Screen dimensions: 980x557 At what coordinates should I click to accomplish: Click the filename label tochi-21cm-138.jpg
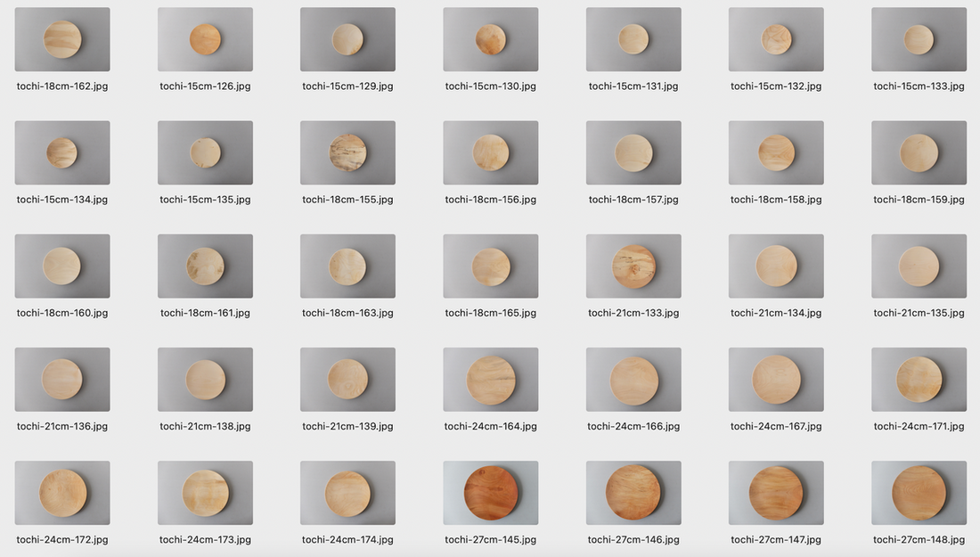[x=205, y=426]
